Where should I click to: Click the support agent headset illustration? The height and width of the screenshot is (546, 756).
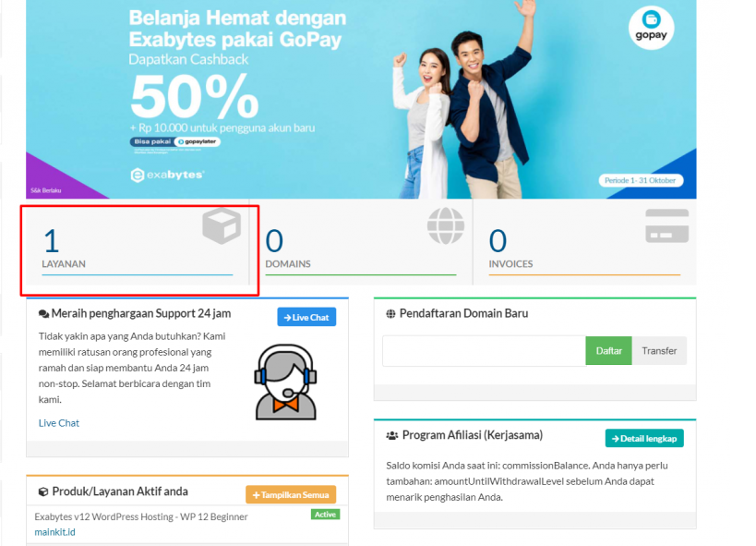click(x=285, y=382)
